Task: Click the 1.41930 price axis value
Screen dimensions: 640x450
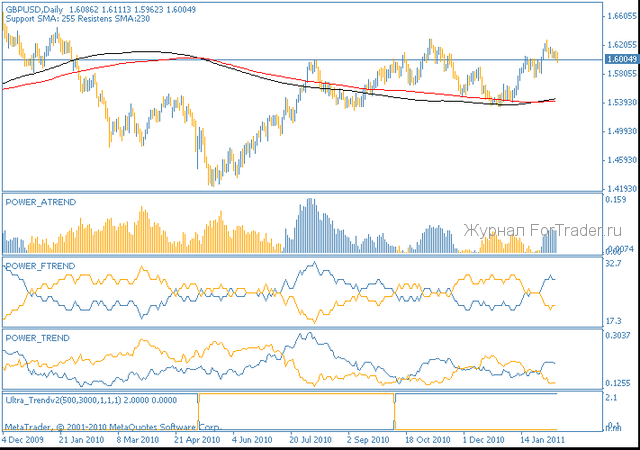Action: [x=622, y=189]
